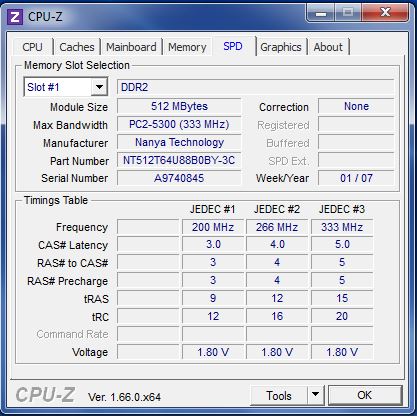This screenshot has width=417, height=416.
Task: Open the Tools dropdown arrow
Action: coord(315,395)
